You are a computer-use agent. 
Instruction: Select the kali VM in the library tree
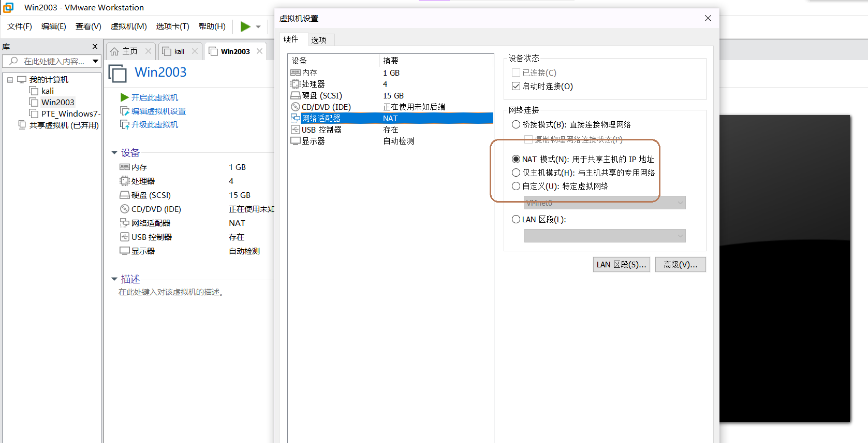pyautogui.click(x=48, y=91)
